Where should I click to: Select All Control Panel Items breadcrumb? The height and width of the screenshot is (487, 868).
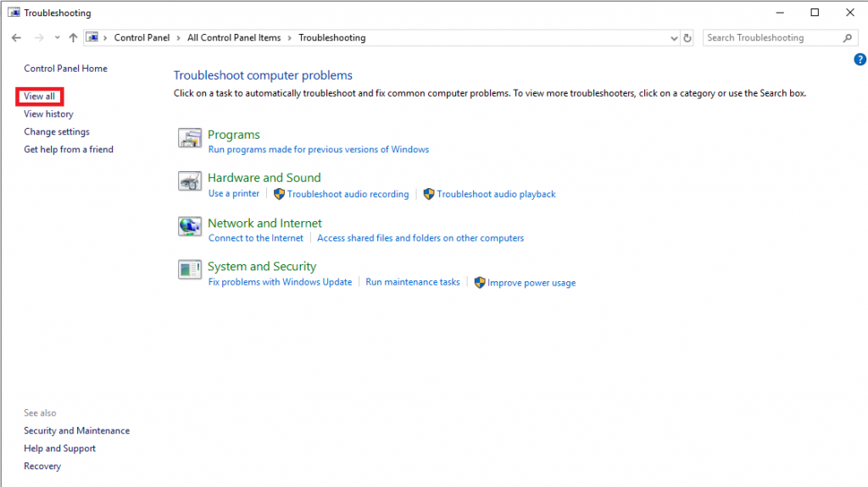coord(234,37)
